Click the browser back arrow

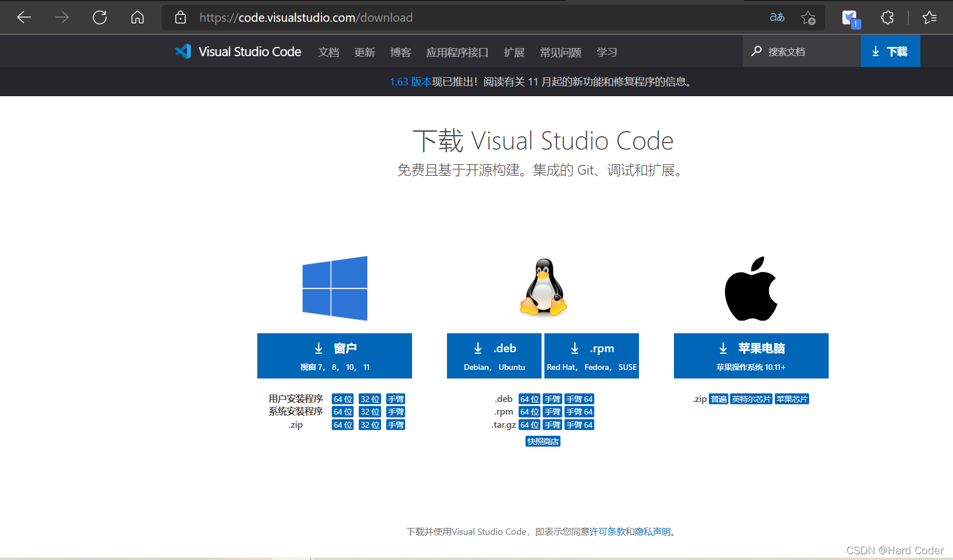click(x=24, y=17)
